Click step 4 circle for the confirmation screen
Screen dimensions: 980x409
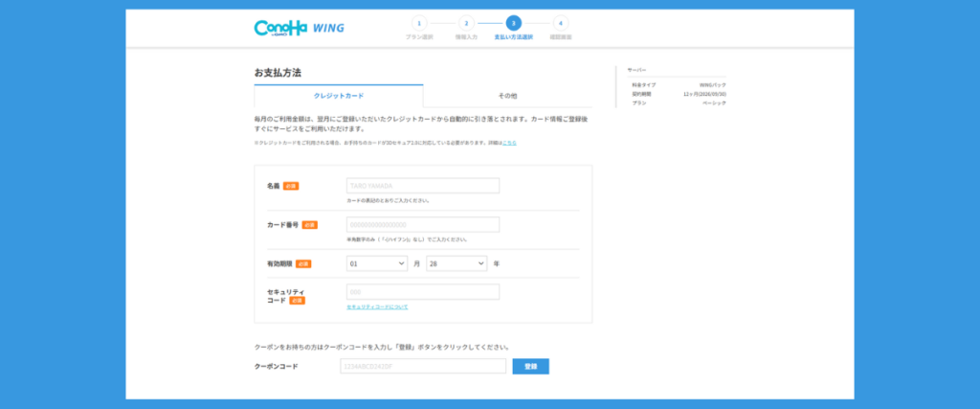click(x=561, y=23)
